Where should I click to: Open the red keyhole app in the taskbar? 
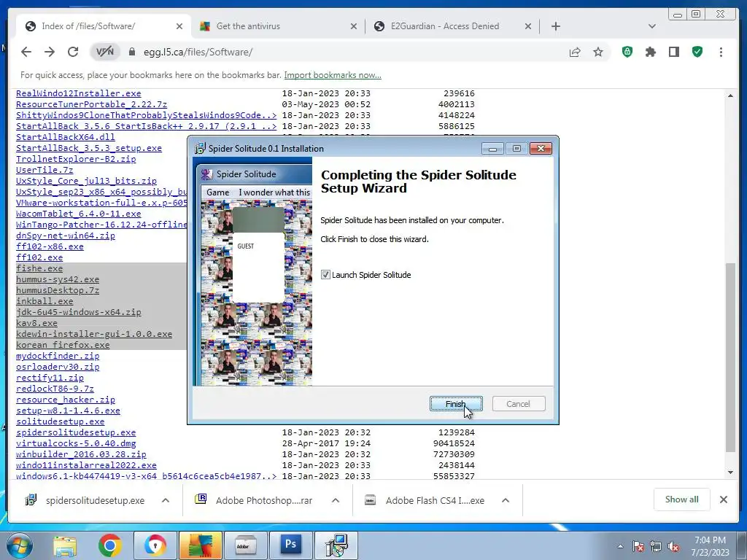155,545
